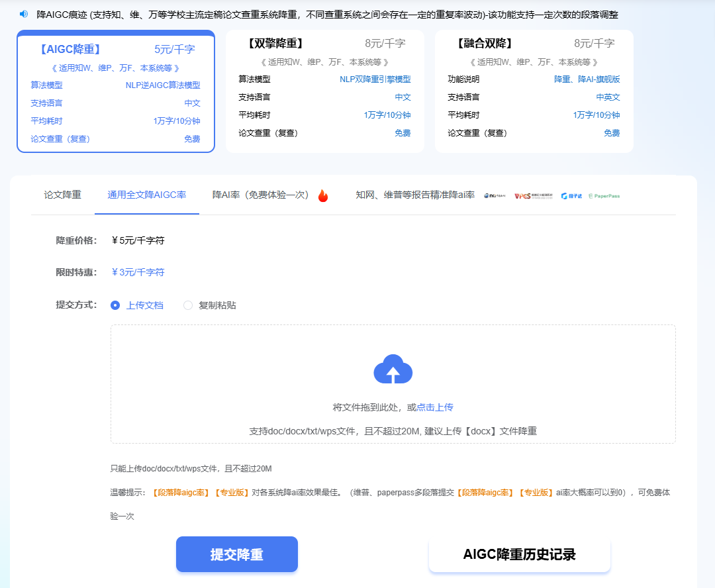
Task: Click the PaperPass logo icon
Action: click(x=604, y=196)
